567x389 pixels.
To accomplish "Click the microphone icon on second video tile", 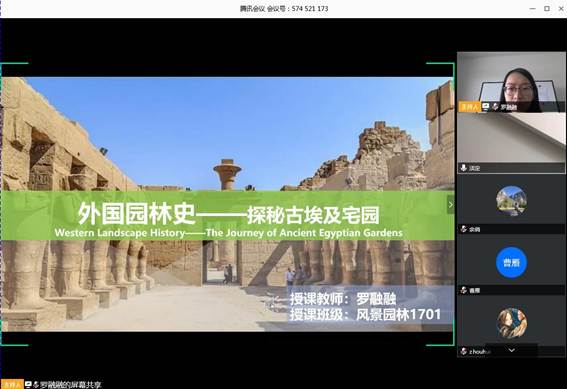I will pos(464,168).
